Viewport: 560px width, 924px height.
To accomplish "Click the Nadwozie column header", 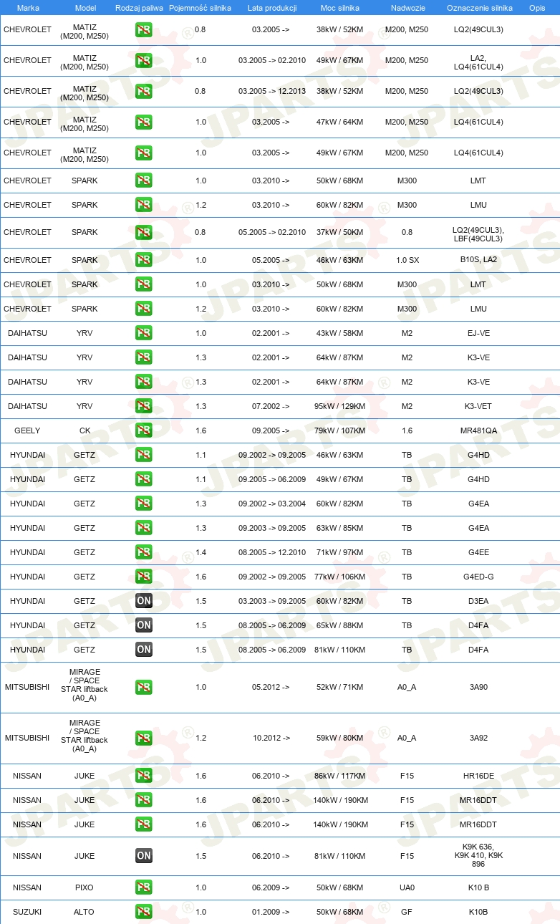I will pos(407,7).
